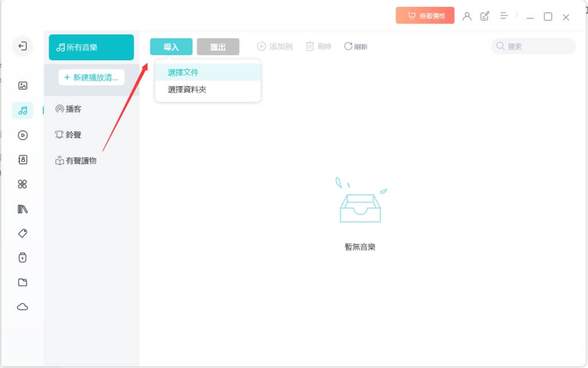Maximize the application window

click(x=548, y=17)
